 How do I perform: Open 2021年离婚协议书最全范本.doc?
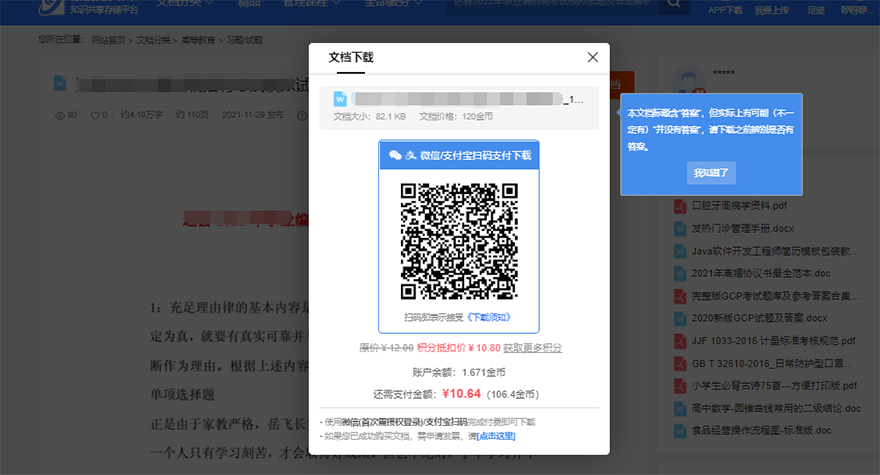(760, 273)
